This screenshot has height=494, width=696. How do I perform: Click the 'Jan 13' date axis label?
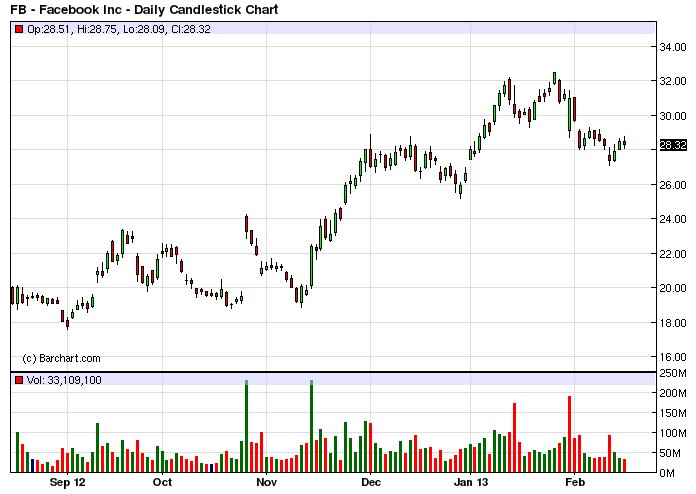[x=471, y=482]
